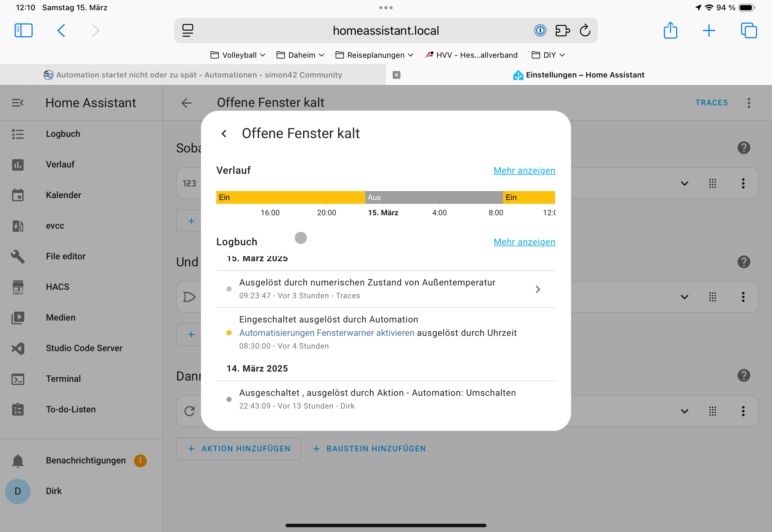
Task: Open the Kalender icon in sidebar
Action: coord(18,195)
